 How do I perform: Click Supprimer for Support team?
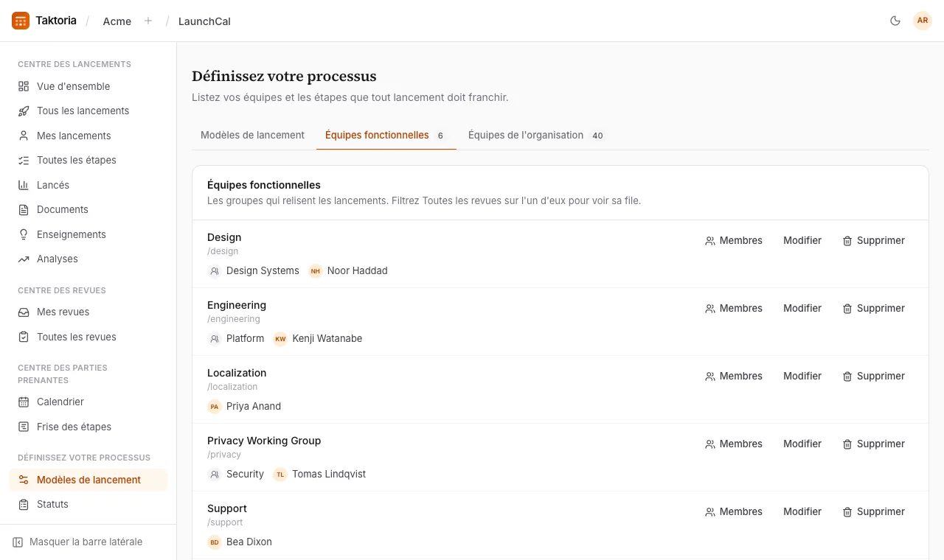click(x=874, y=511)
